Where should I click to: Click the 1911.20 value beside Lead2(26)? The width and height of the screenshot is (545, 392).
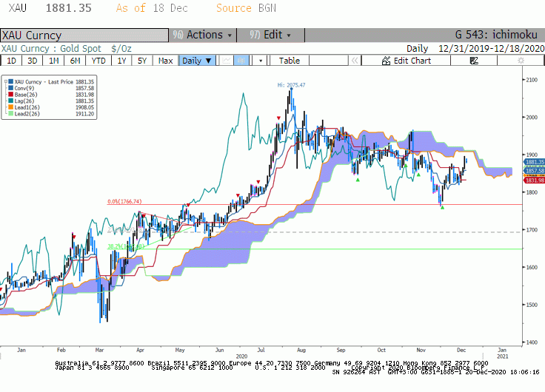click(85, 114)
